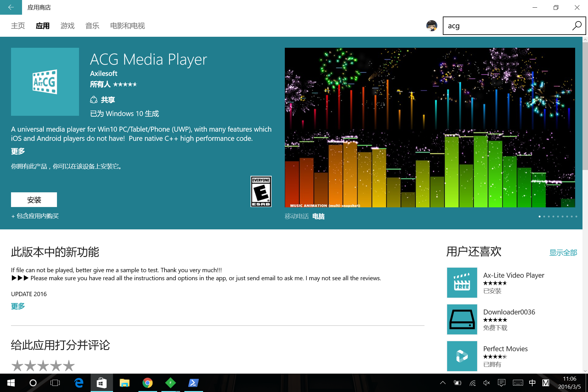Click the share icon labeled 共享
The height and width of the screenshot is (392, 588).
pos(94,100)
